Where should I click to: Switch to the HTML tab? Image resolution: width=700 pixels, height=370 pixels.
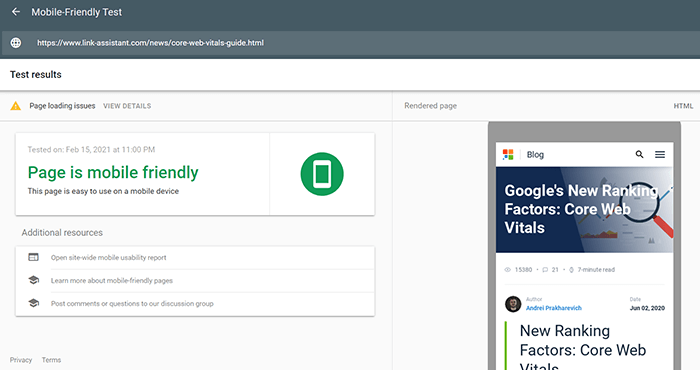point(683,106)
